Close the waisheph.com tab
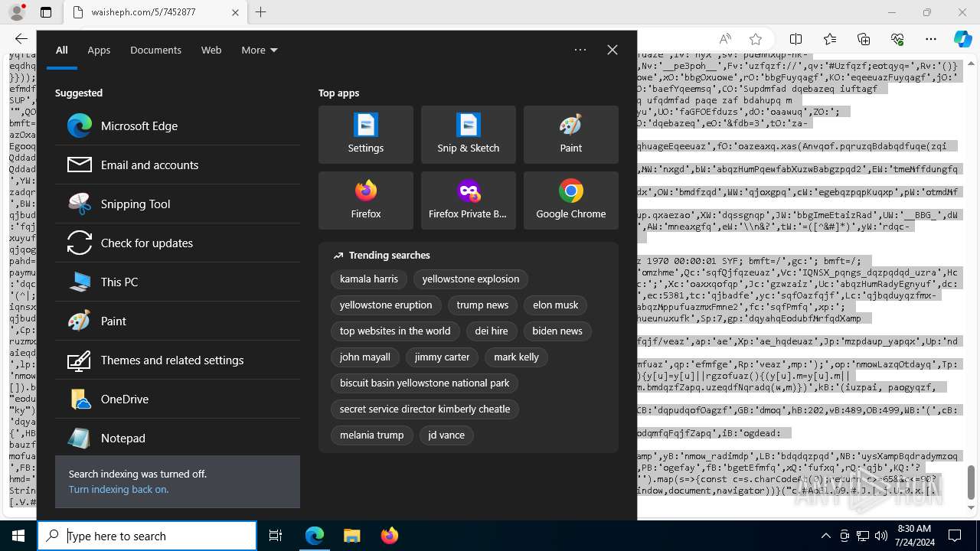Viewport: 980px width, 551px height. click(235, 12)
